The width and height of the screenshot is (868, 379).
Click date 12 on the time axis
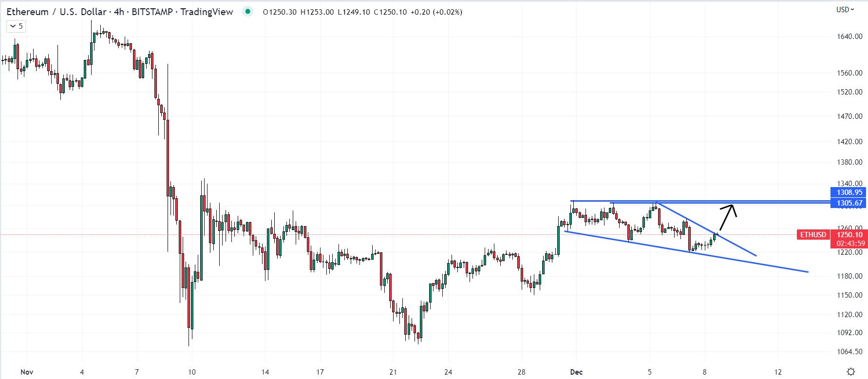point(778,372)
